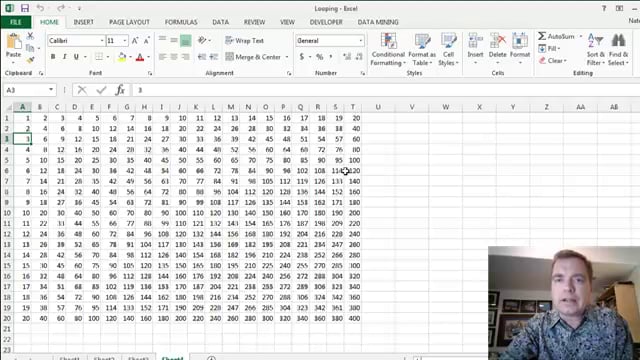Click cell T20 containing 400
Viewport: 640px width, 360px height.
click(353, 318)
